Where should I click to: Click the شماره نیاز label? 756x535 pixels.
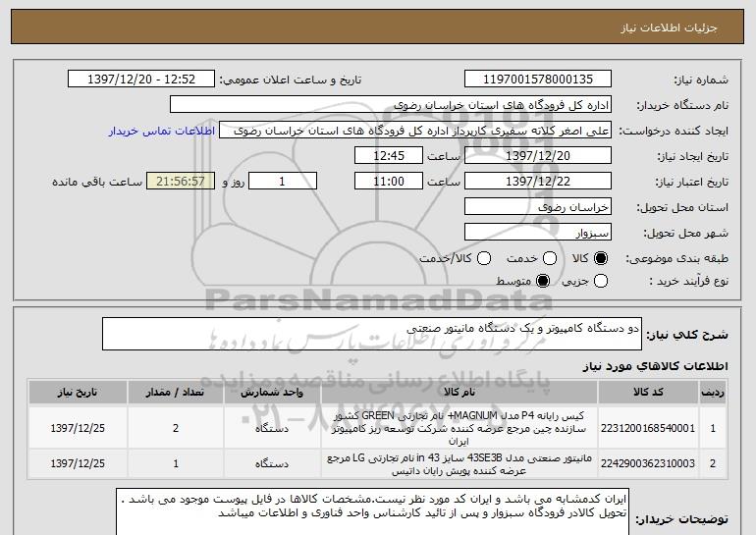[701, 80]
